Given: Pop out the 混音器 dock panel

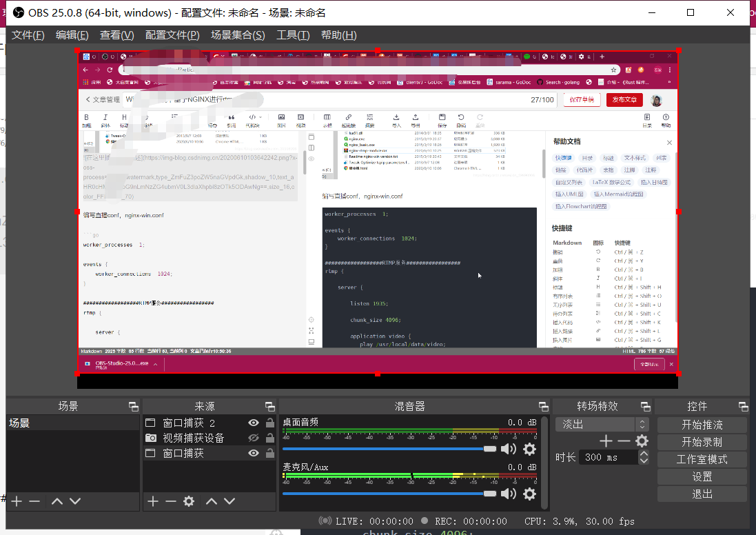Looking at the screenshot, I should pos(543,407).
